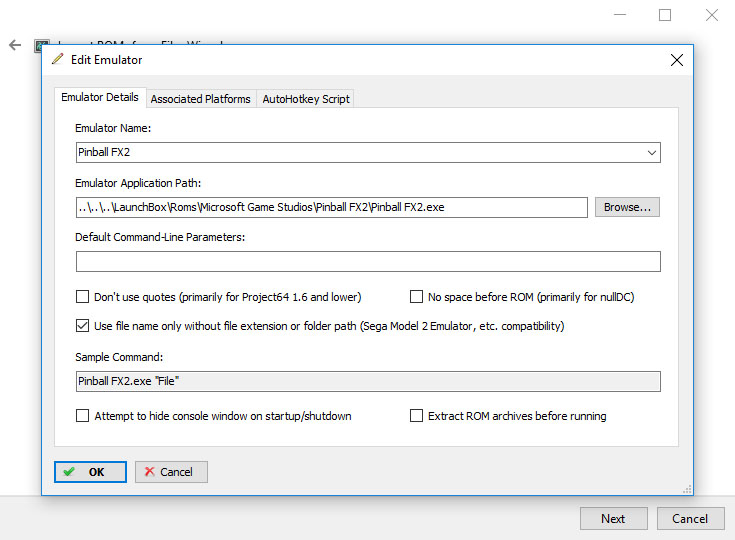Click the Sample Command label
This screenshot has height=540, width=735.
click(x=119, y=357)
